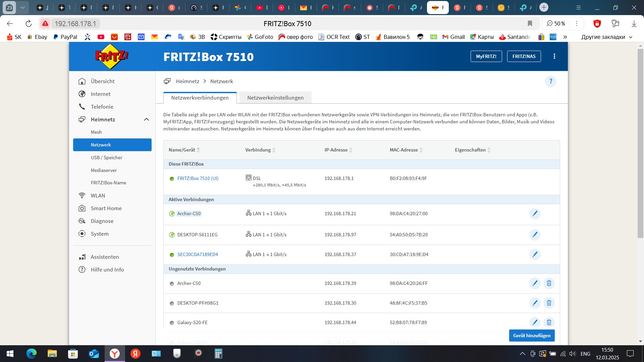Open Windows Start menu
644x362 pixels.
point(10,354)
